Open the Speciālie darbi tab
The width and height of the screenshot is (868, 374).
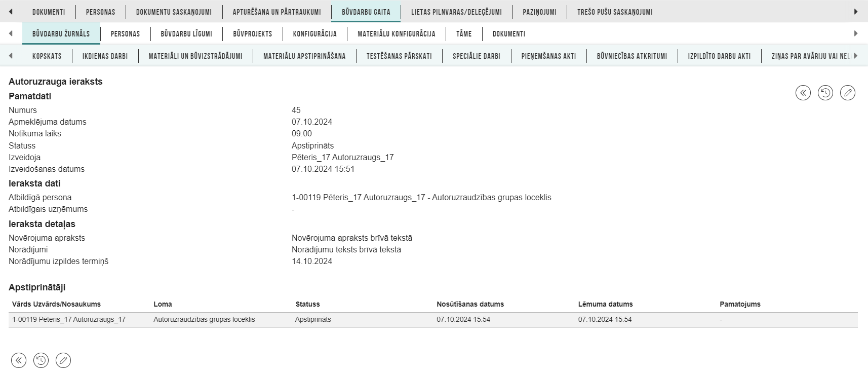476,56
